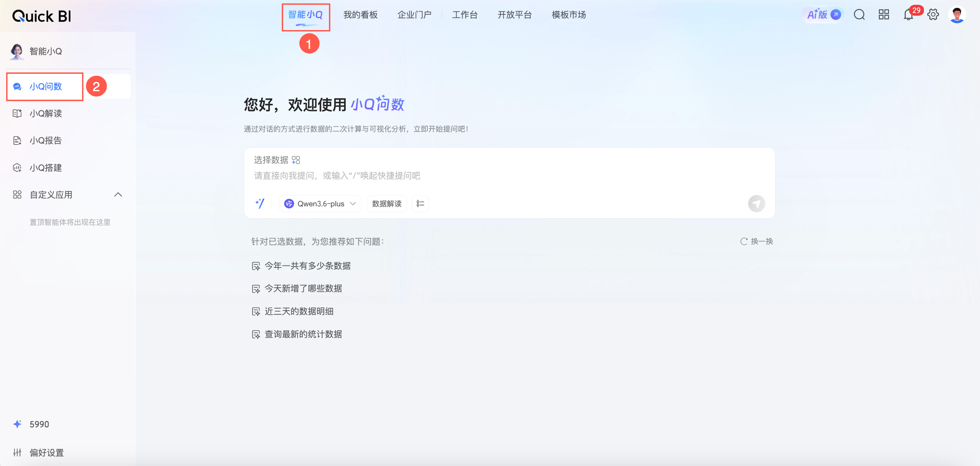Click the 小Q报告 document icon

coord(17,141)
